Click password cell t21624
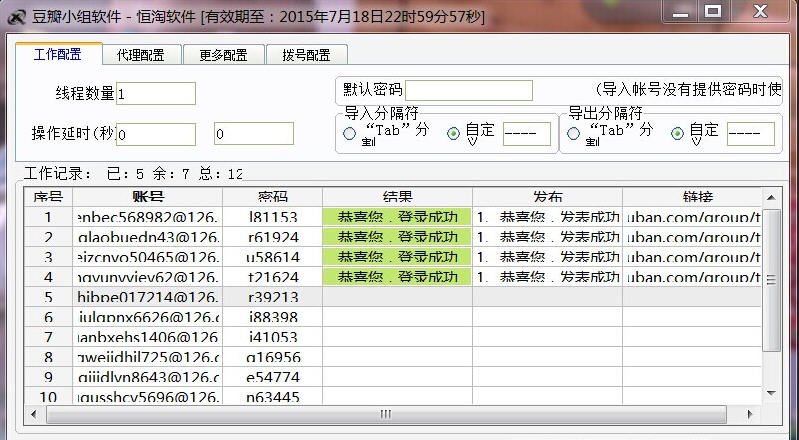The height and width of the screenshot is (440, 799). click(273, 277)
